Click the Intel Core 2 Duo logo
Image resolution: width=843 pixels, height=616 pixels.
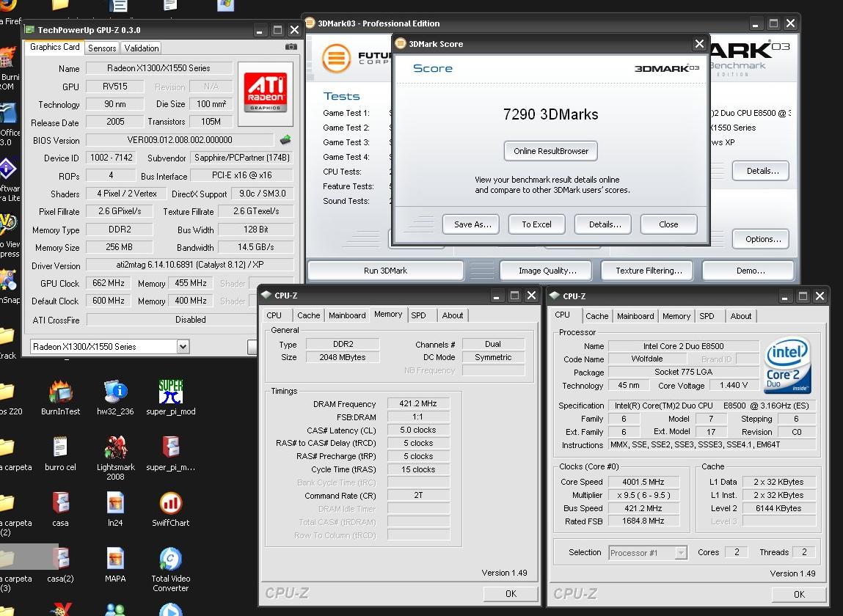tap(788, 364)
